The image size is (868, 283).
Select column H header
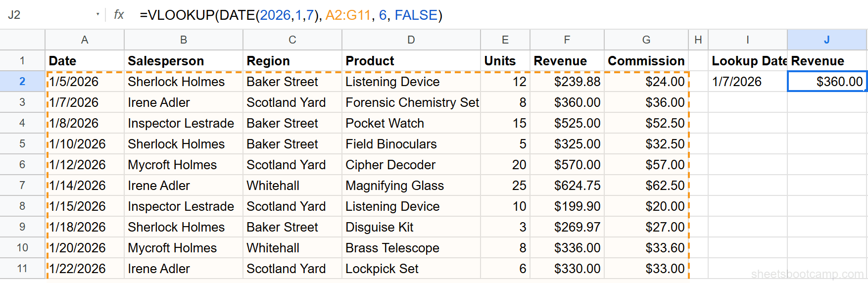[x=698, y=40]
